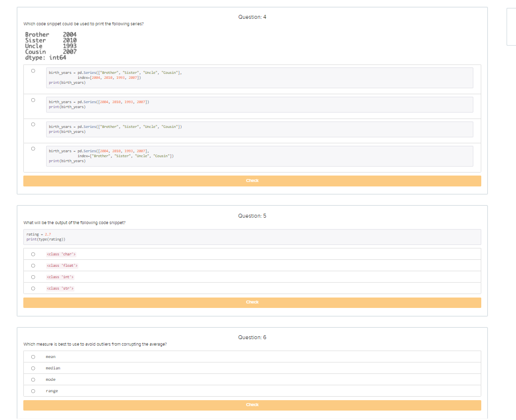Select the mean answer radio button
This screenshot has height=420, width=516.
[x=33, y=357]
